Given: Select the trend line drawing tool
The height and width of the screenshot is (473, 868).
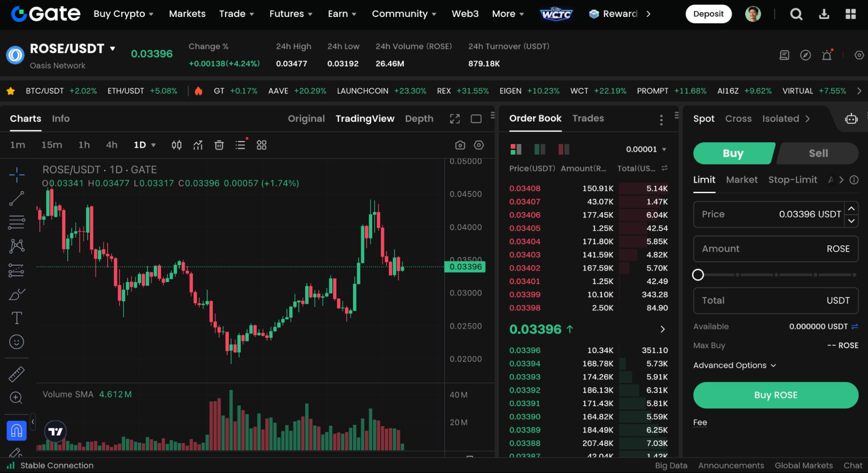Looking at the screenshot, I should (17, 199).
